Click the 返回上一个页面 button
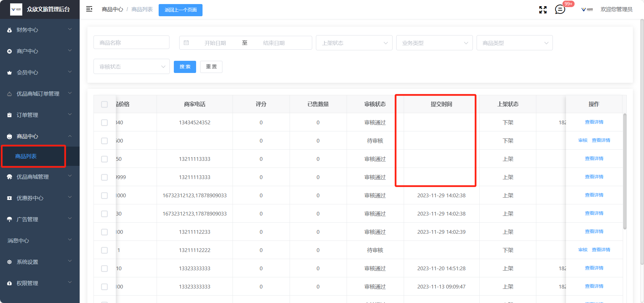Screen dimensions: 644x303 click(x=181, y=10)
